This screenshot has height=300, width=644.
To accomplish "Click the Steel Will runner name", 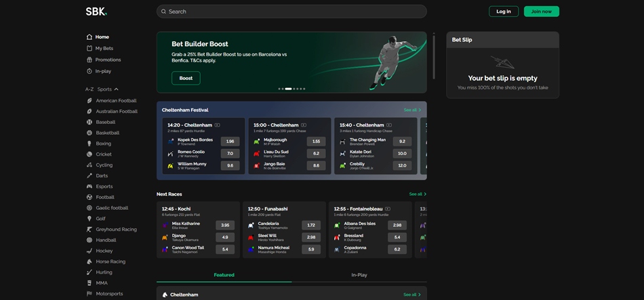I will (x=267, y=236).
